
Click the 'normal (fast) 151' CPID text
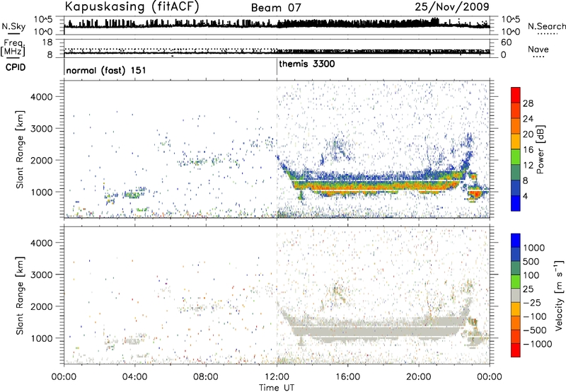[x=106, y=70]
